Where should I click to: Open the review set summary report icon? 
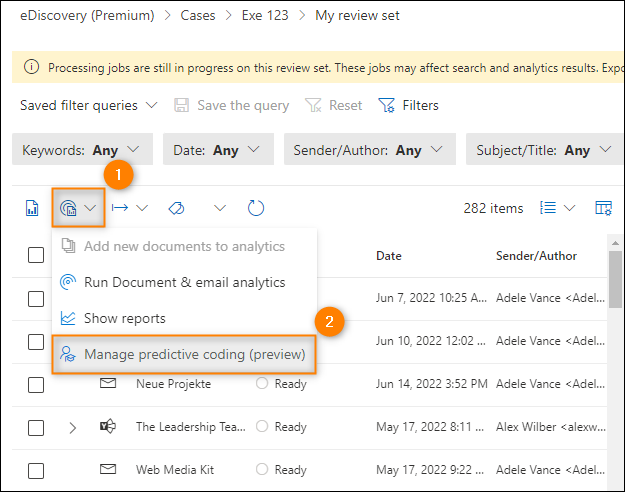(x=32, y=208)
